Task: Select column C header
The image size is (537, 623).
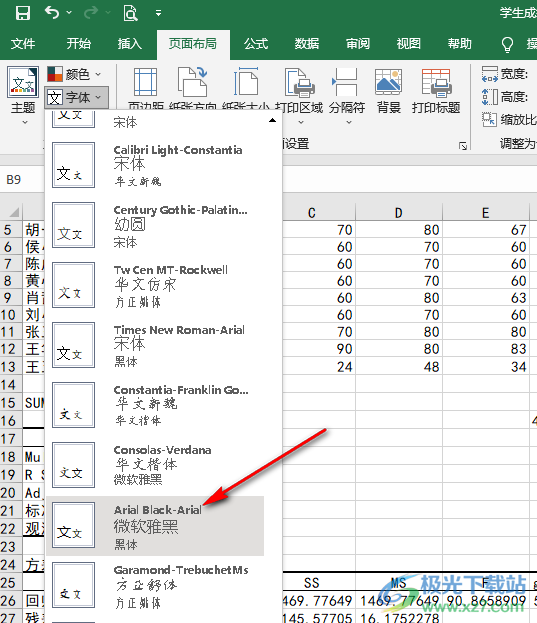Action: pos(312,213)
